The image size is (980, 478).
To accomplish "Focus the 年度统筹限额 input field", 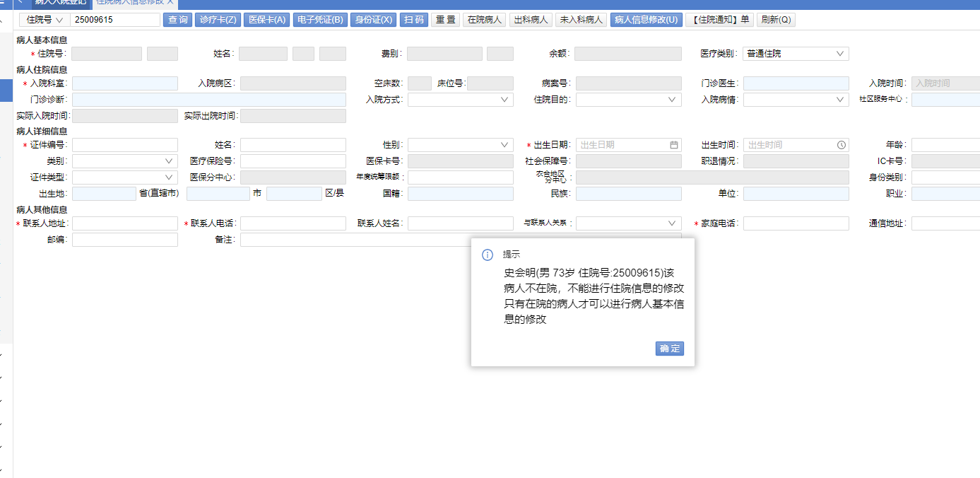I will pyautogui.click(x=460, y=177).
